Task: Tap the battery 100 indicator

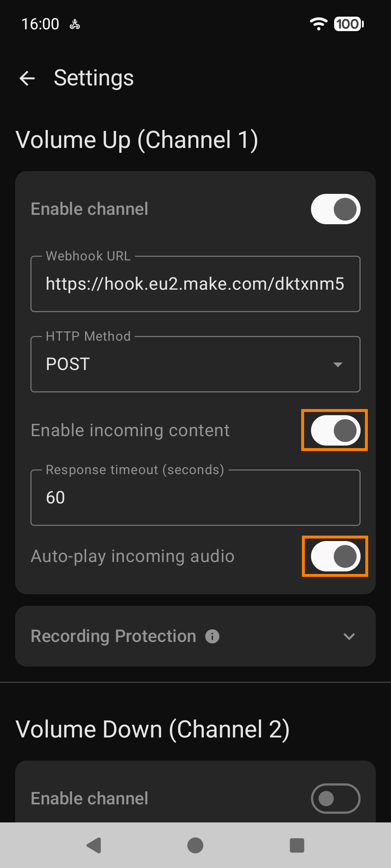Action: 349,24
